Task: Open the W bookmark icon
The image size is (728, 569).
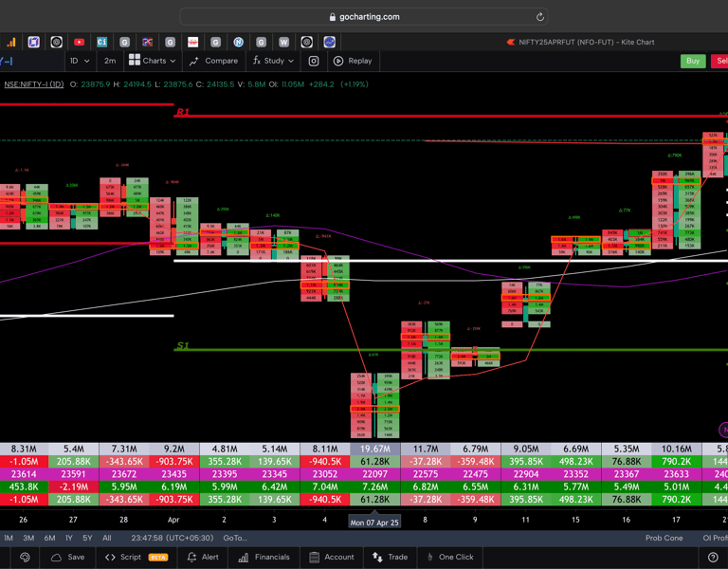Action: tap(283, 43)
